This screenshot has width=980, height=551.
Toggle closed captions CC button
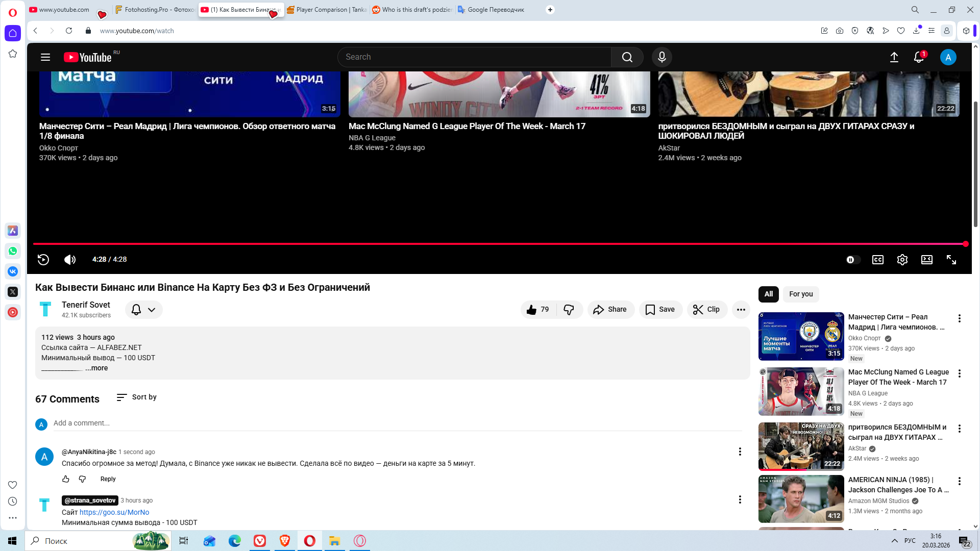pyautogui.click(x=877, y=260)
